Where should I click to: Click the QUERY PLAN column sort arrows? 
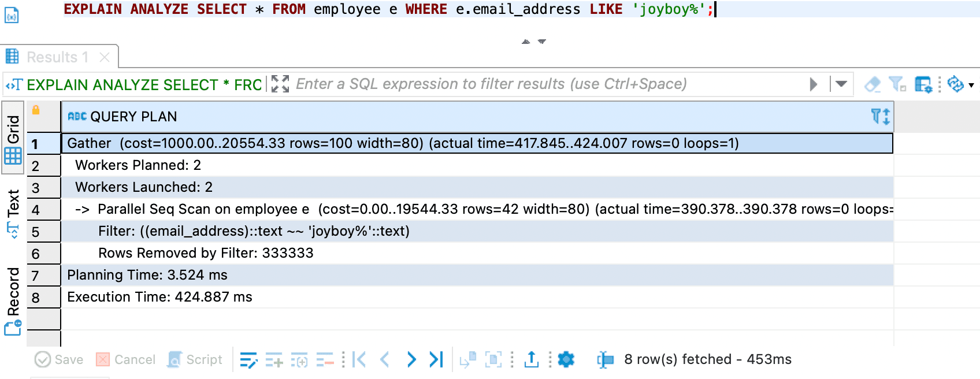[x=886, y=116]
